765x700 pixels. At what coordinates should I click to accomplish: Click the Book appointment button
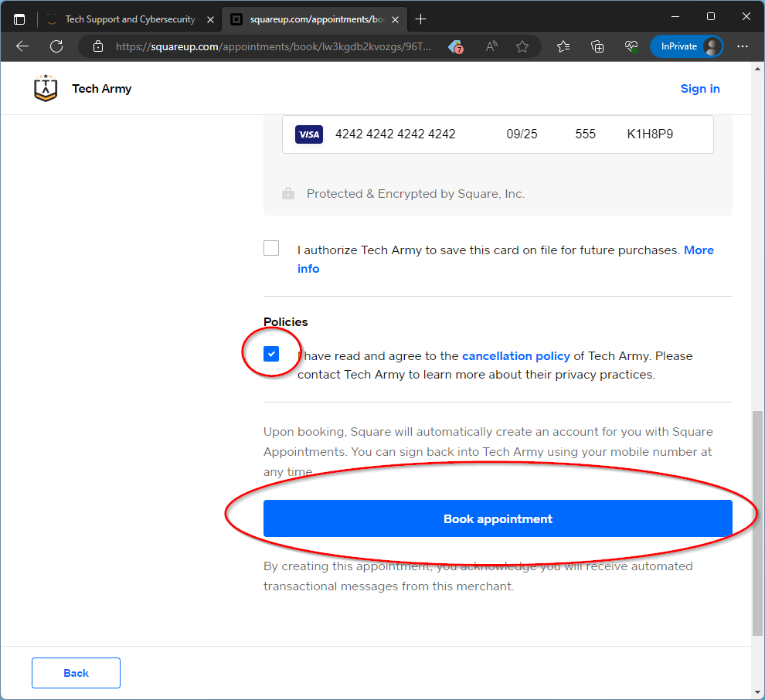(x=498, y=518)
